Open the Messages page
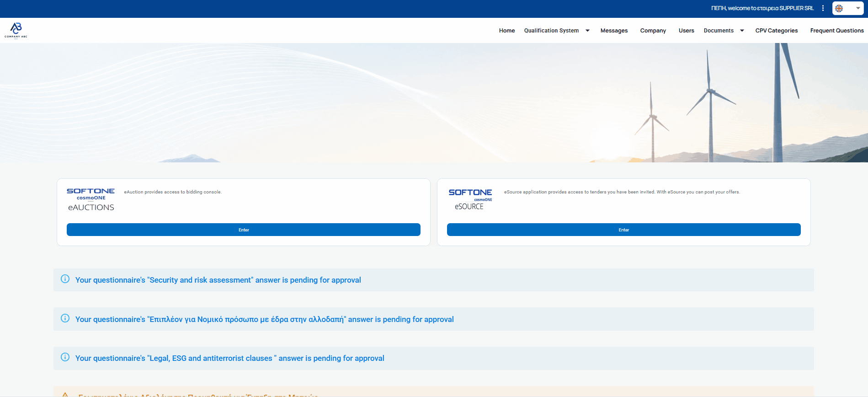The image size is (868, 397). [614, 31]
